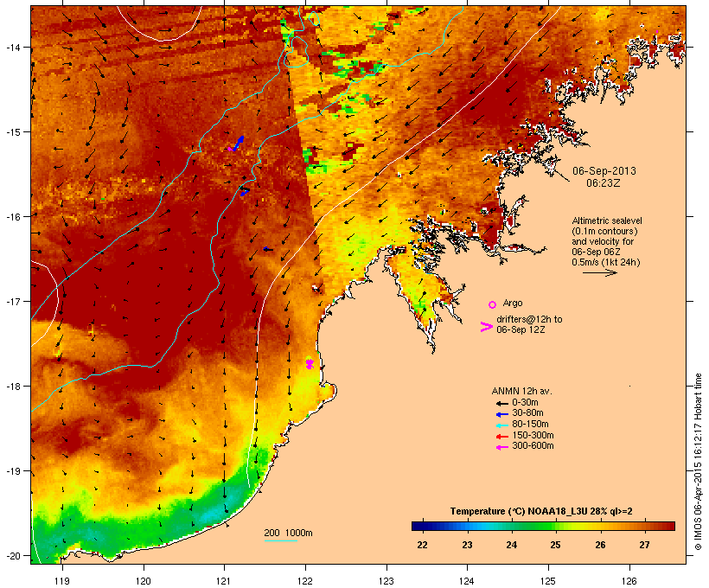Click the magenta Argo circle legend symbol
This screenshot has height=588, width=709.
coord(493,304)
